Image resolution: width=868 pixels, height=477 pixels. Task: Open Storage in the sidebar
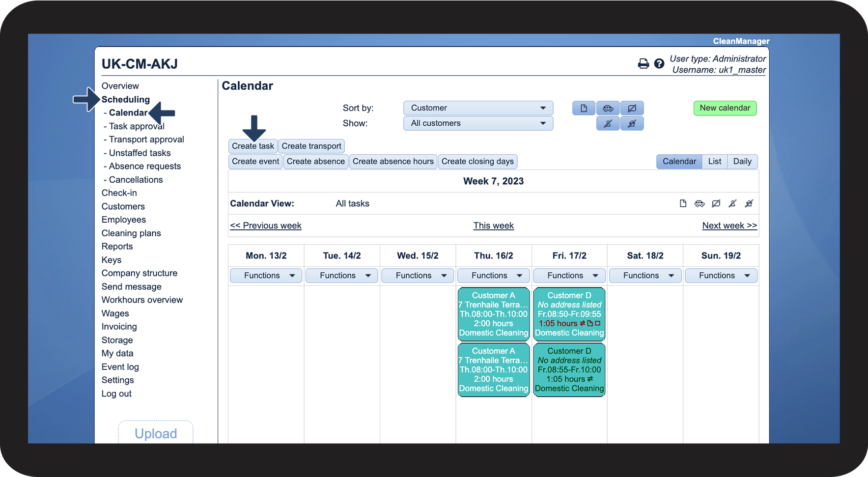(117, 340)
